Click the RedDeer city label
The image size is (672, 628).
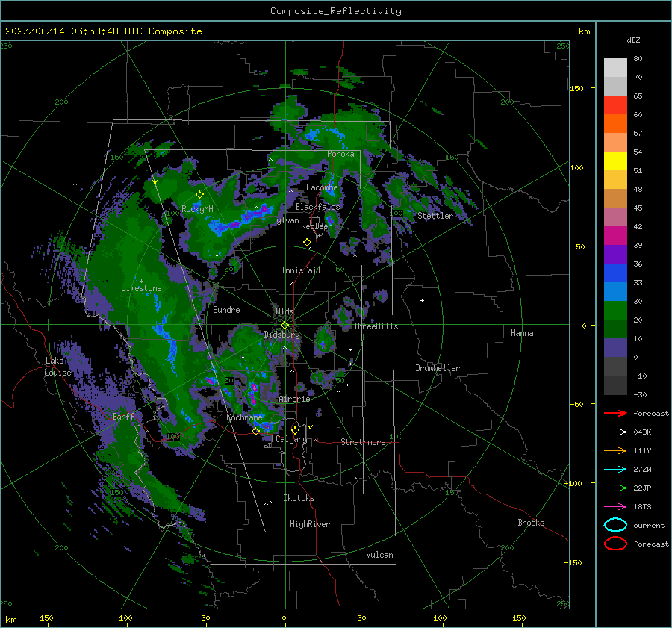point(317,226)
